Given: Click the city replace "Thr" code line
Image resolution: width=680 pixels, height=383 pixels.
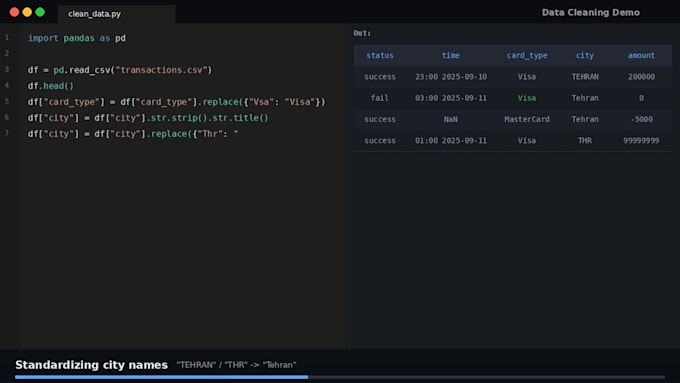Looking at the screenshot, I should [x=133, y=134].
